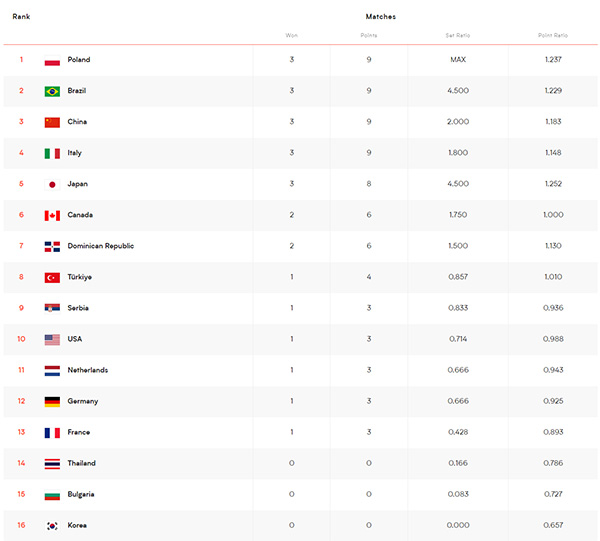Open the Canada flag icon
Viewport: 600px width, 541px height.
[x=52, y=215]
